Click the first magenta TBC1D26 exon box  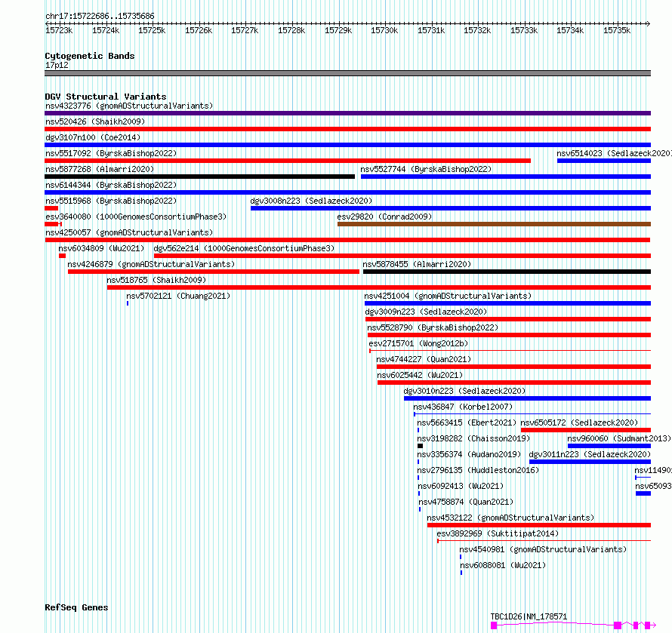point(494,625)
